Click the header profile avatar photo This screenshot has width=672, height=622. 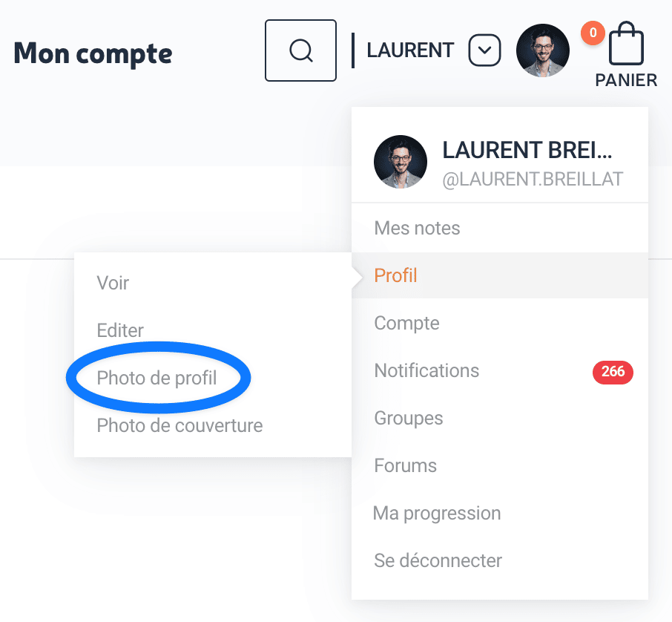(543, 50)
